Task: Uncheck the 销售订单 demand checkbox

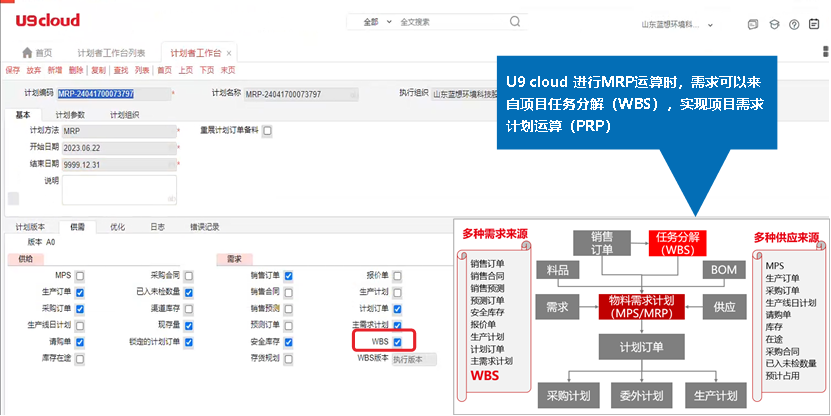Action: click(x=288, y=276)
